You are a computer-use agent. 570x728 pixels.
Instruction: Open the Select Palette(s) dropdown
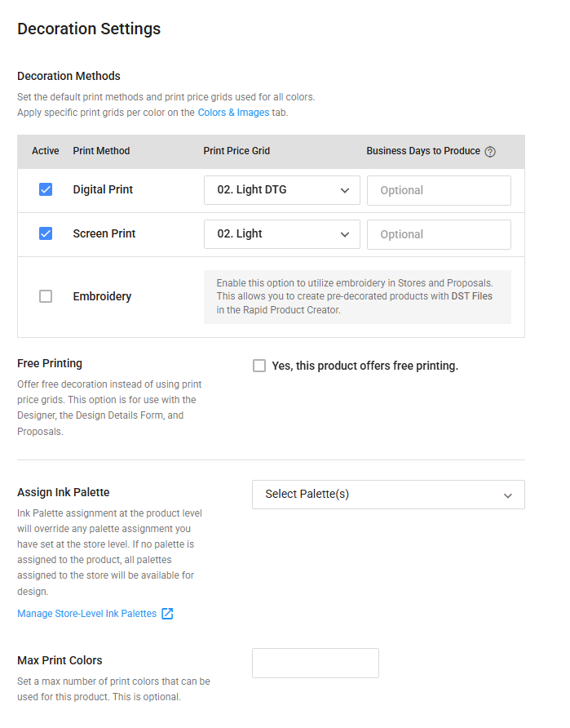(388, 495)
